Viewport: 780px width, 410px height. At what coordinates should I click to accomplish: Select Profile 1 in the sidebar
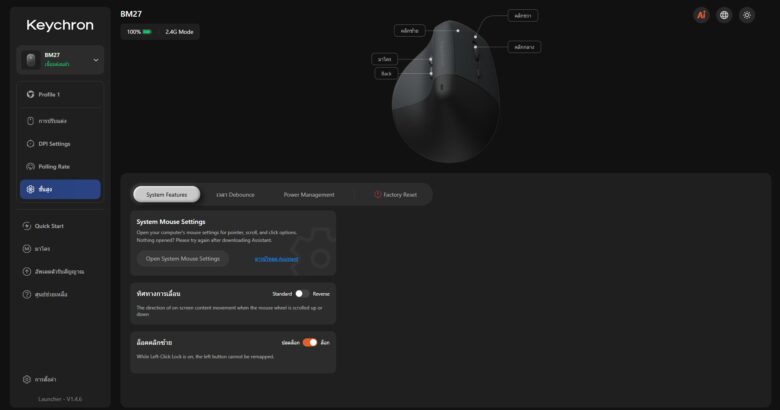(x=60, y=95)
